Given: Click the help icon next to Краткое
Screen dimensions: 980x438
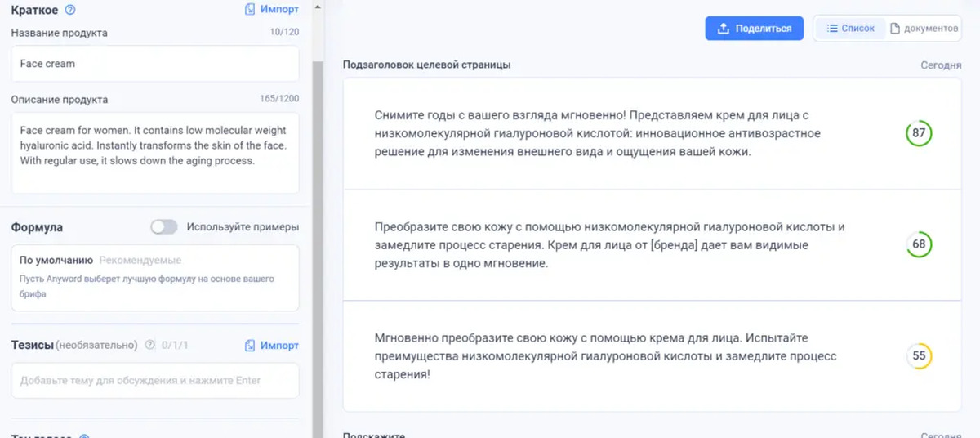Looking at the screenshot, I should pos(70,10).
